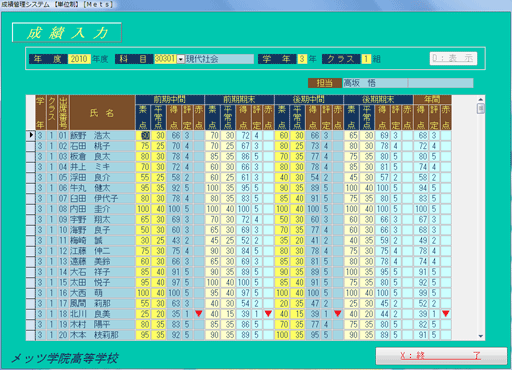Click the red triangle in row 18 前期期末
The width and height of the screenshot is (512, 370).
pyautogui.click(x=268, y=314)
